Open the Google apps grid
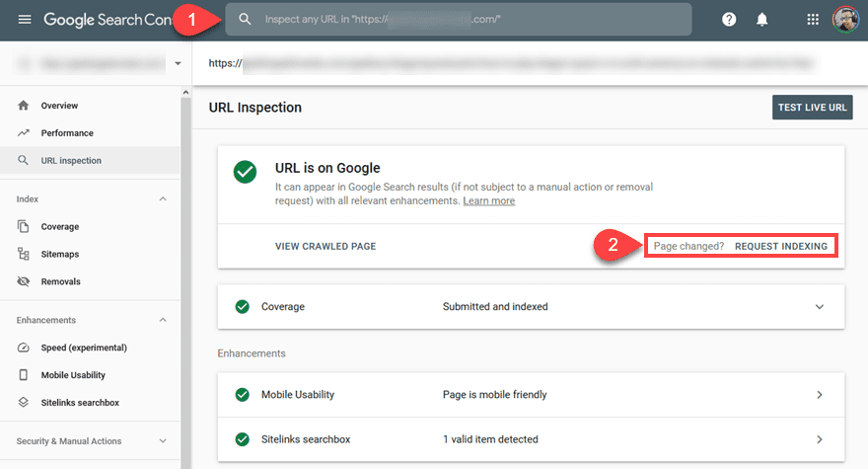 813,20
